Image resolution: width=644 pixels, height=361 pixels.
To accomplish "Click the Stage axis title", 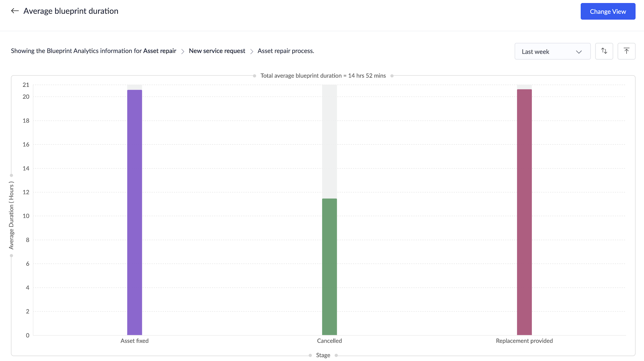I will pos(323,355).
